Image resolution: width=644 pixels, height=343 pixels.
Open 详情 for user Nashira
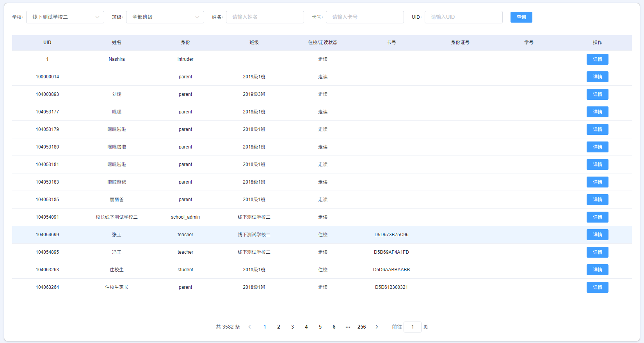pyautogui.click(x=597, y=59)
